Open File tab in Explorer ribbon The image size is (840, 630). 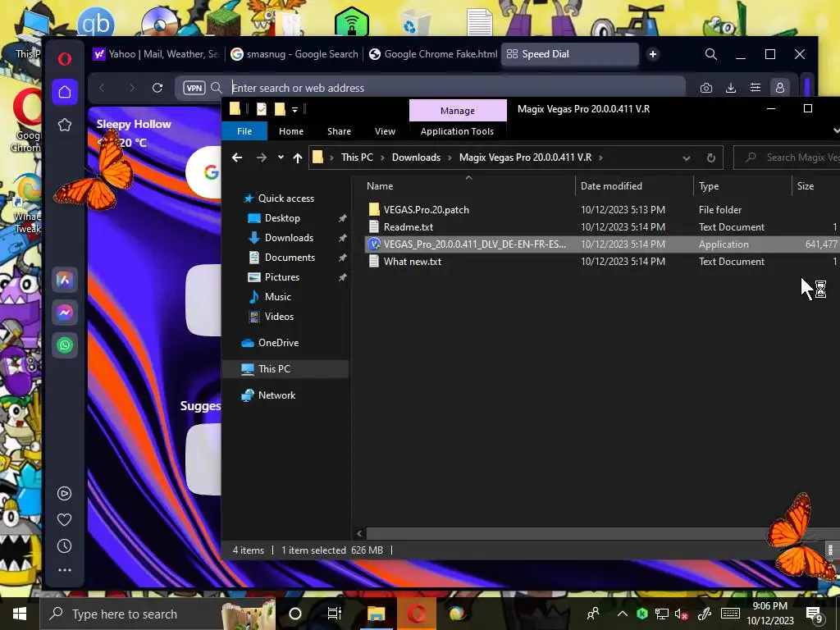pyautogui.click(x=244, y=131)
